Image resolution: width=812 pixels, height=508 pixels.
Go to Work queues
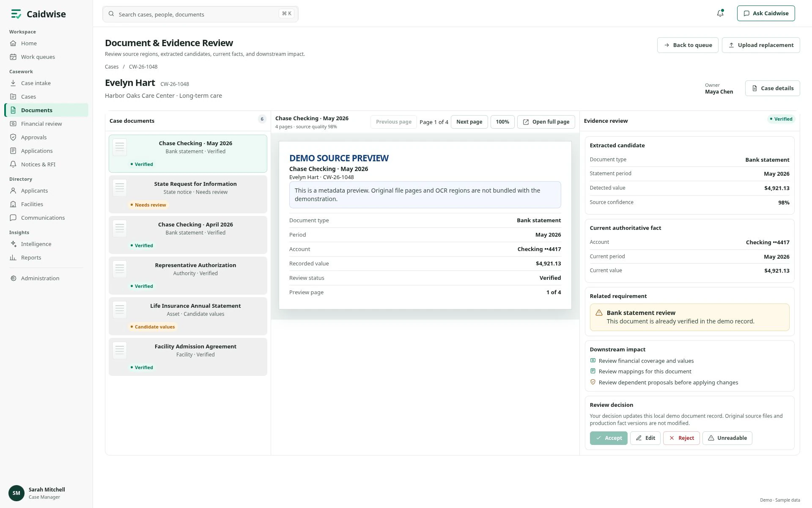coord(47,57)
